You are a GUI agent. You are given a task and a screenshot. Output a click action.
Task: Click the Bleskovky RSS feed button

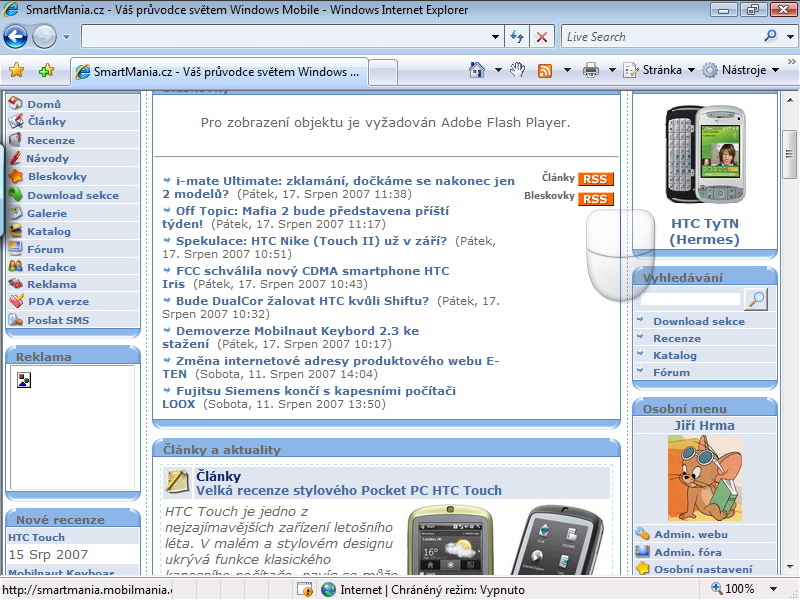(595, 198)
